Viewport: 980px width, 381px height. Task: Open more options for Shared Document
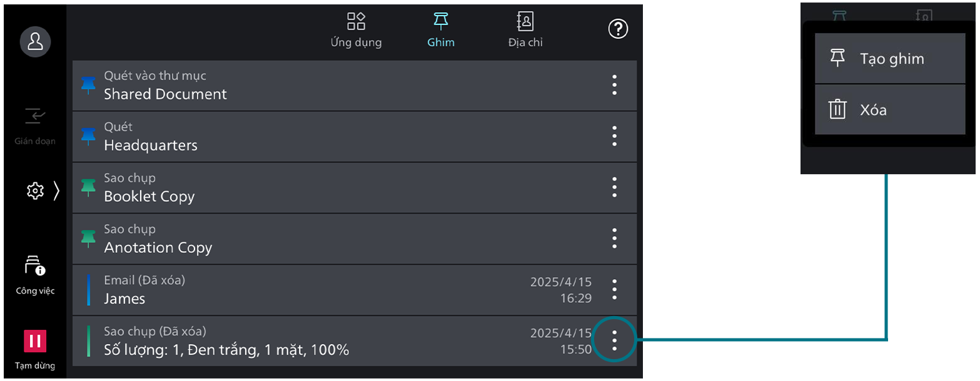[614, 85]
